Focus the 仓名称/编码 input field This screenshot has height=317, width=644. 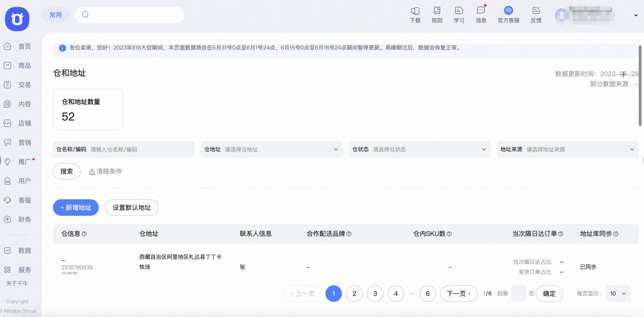[x=124, y=149]
